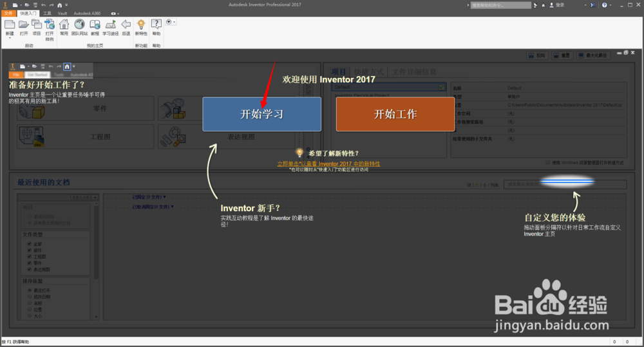Switch to the 快速入门 ribbon tab

click(28, 14)
